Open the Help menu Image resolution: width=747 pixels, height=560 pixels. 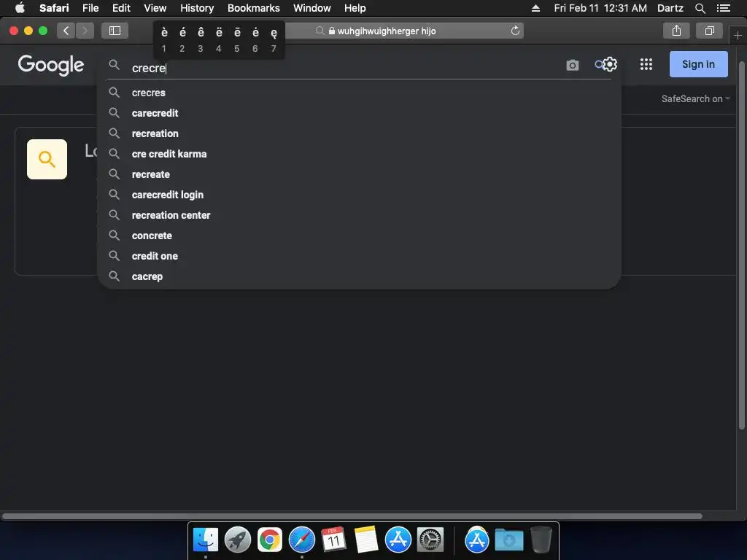point(355,8)
